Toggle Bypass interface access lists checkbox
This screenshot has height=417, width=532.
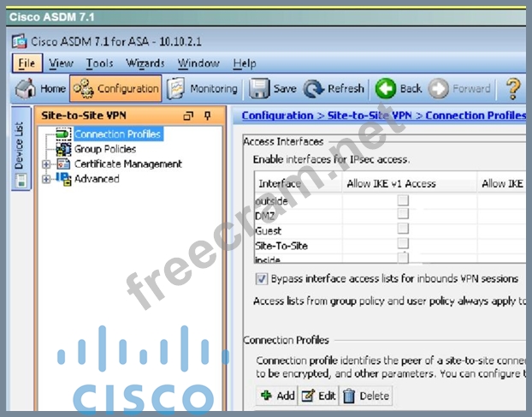pos(262,278)
